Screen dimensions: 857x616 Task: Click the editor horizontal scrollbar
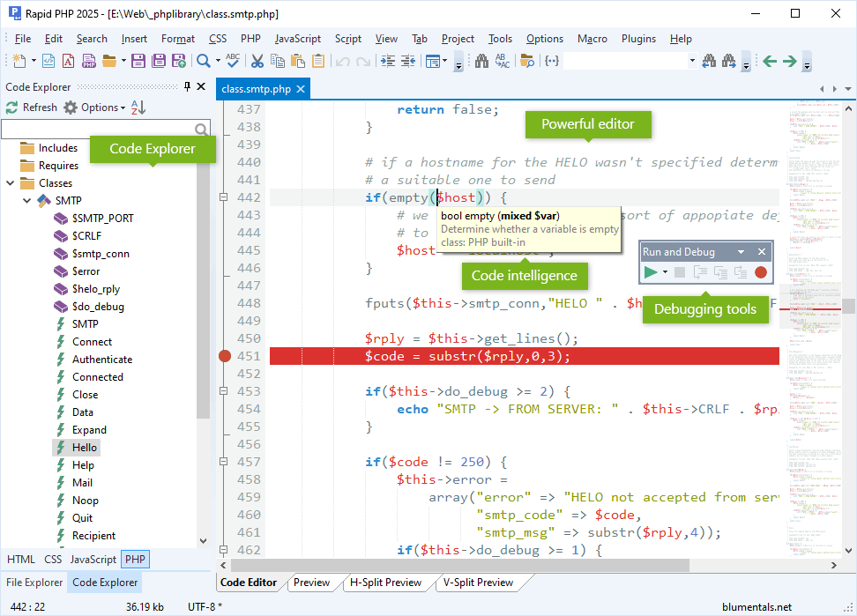point(458,565)
